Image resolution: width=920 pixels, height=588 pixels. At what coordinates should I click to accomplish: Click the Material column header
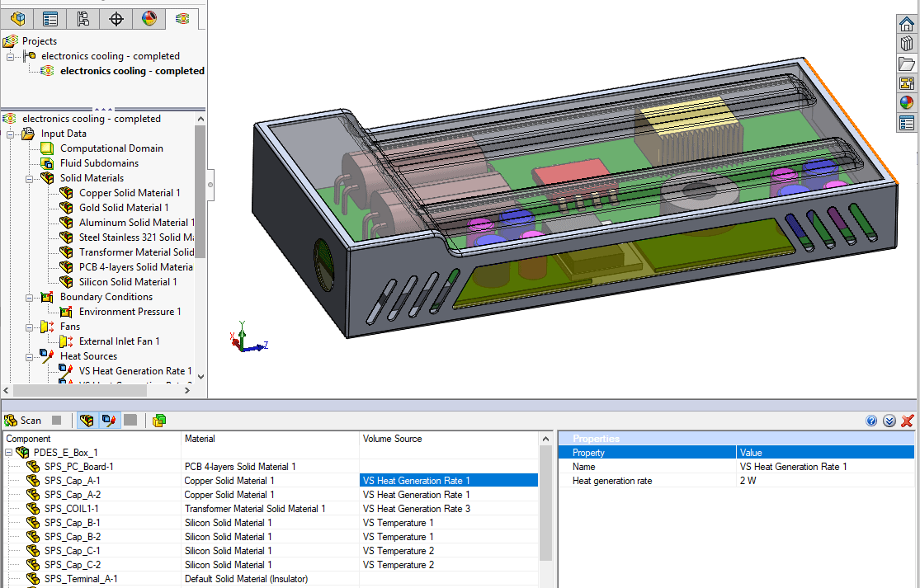coord(270,439)
